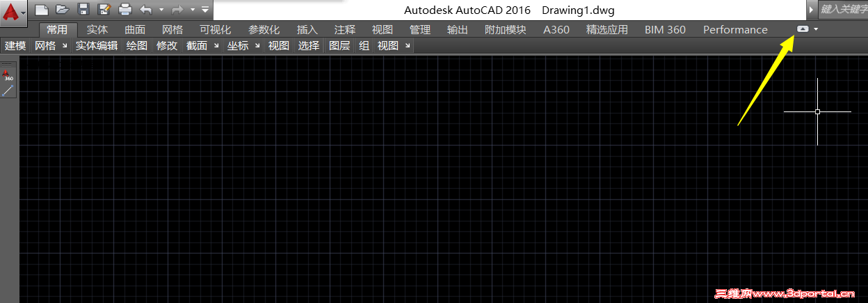Open the ribbon minimize options dropdown arrow
This screenshot has width=868, height=303.
pyautogui.click(x=816, y=29)
